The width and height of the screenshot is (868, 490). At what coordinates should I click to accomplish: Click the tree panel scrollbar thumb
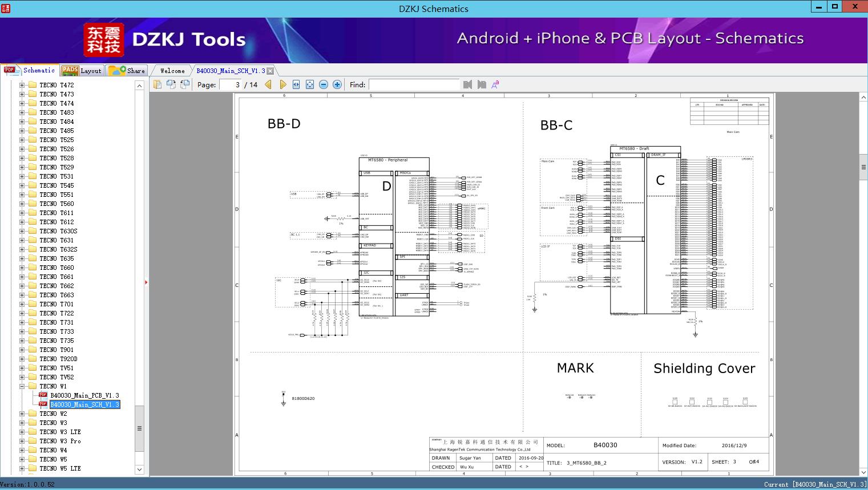coord(139,428)
